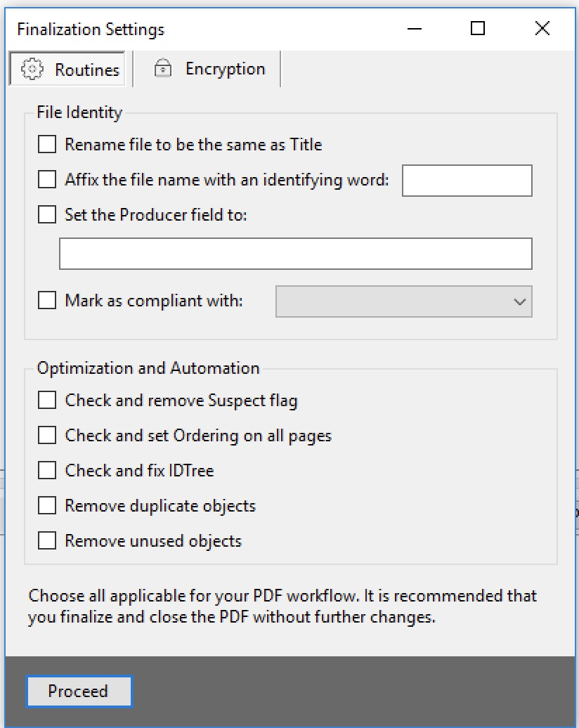Viewport: 579px width, 728px height.
Task: Focus the Producer field text box
Action: tap(295, 254)
